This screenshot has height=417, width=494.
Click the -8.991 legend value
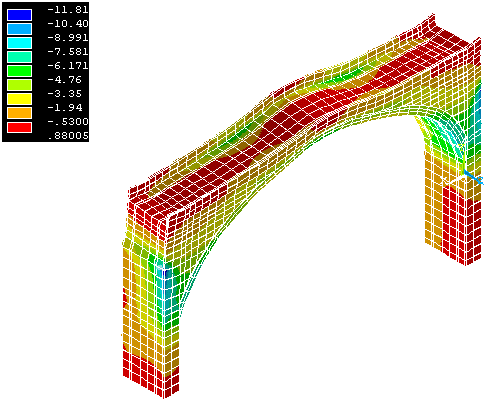[68, 38]
